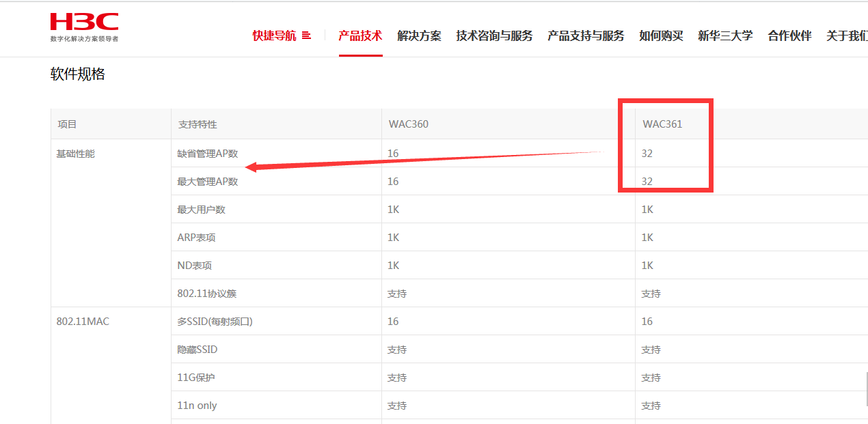Go to 如何购买 page
868x424 pixels.
tap(661, 36)
